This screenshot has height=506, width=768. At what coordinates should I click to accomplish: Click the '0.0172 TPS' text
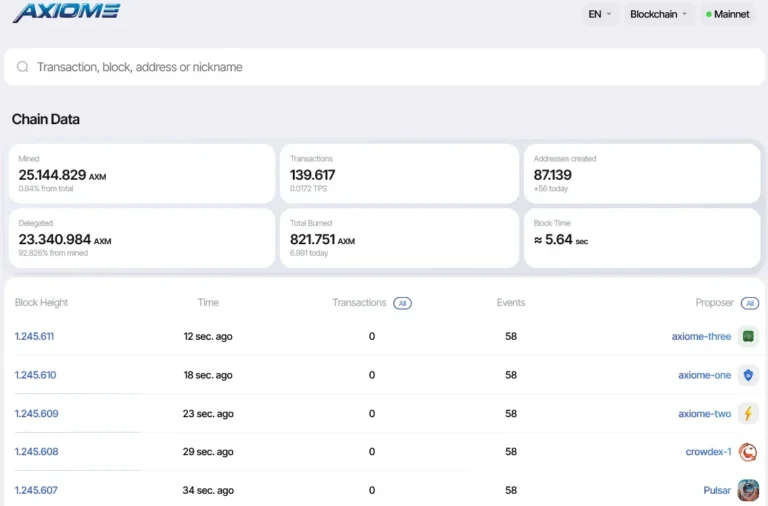(x=308, y=189)
